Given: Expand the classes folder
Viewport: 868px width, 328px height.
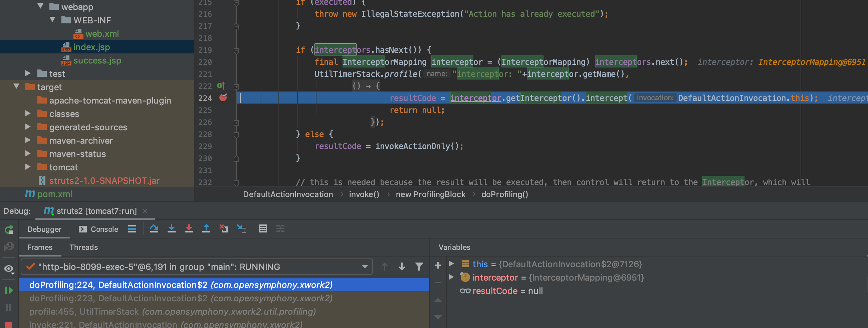Looking at the screenshot, I should click(x=28, y=113).
